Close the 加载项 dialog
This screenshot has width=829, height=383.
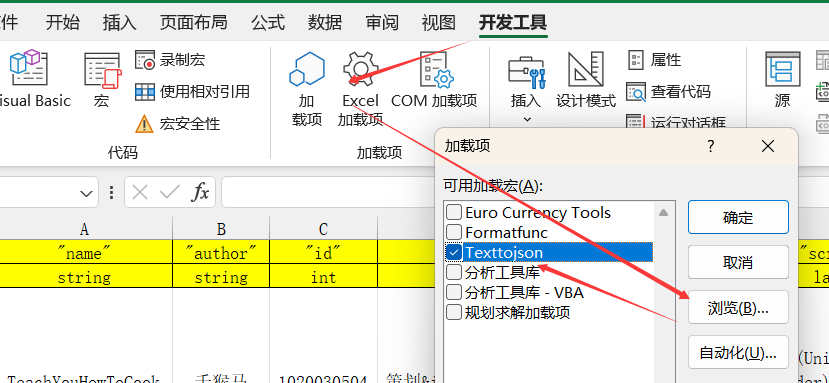(768, 146)
